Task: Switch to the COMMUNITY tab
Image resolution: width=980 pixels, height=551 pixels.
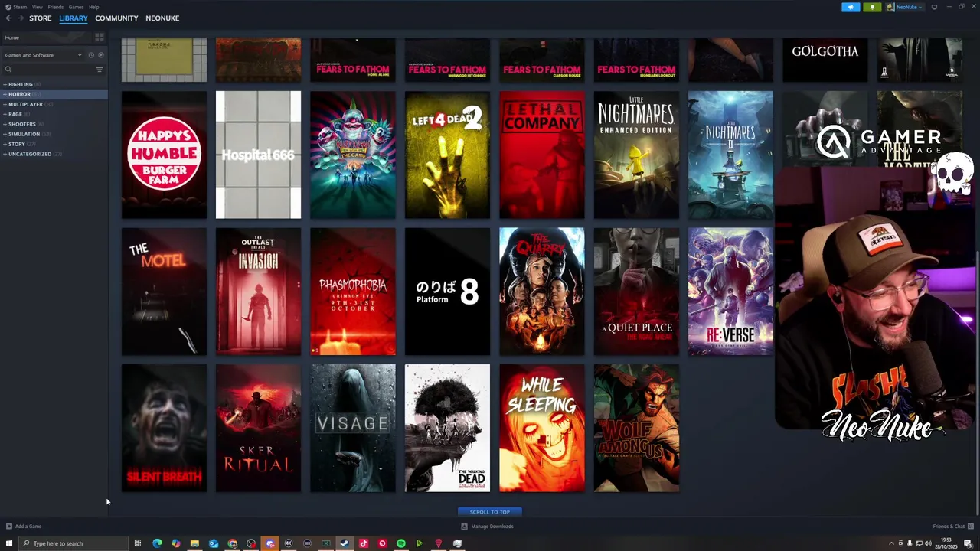Action: pyautogui.click(x=116, y=18)
